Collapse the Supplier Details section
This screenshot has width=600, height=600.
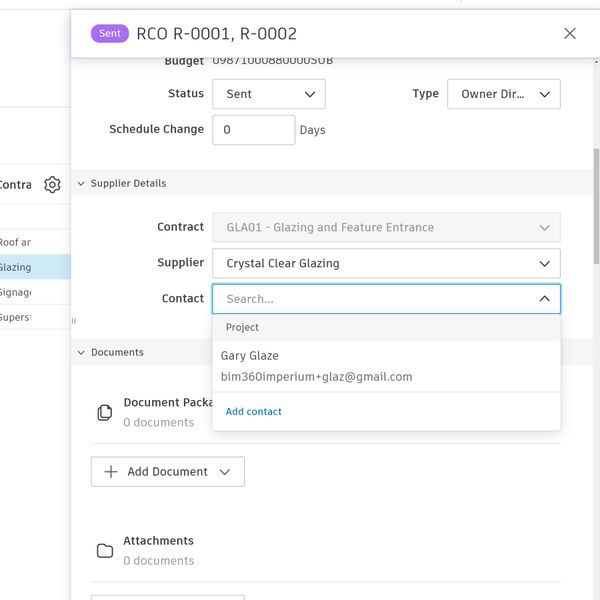pos(81,184)
